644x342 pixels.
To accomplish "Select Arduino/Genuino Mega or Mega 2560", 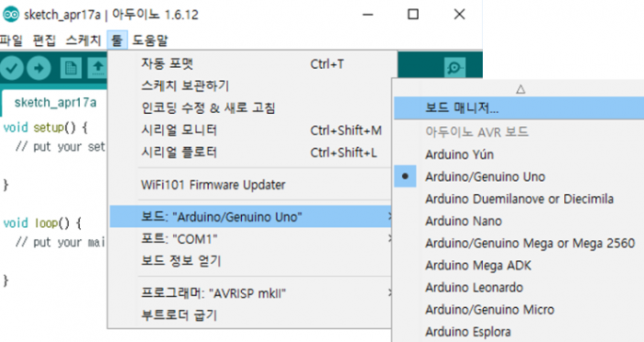I will [x=519, y=243].
